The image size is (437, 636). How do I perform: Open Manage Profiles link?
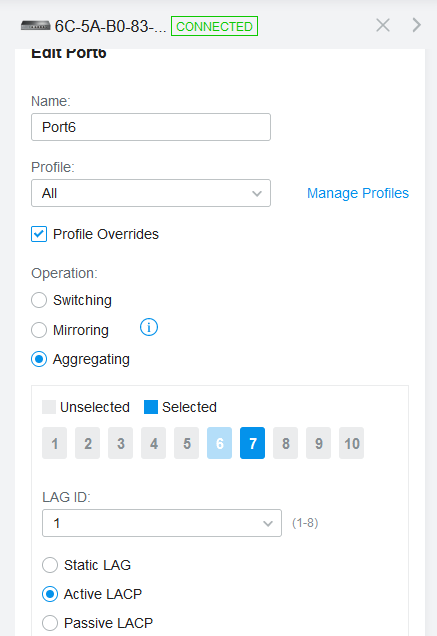357,193
